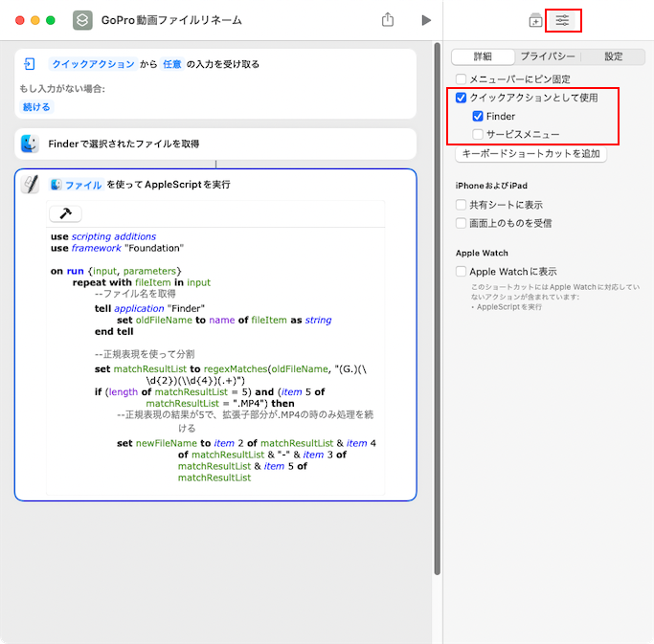The width and height of the screenshot is (654, 644).
Task: Click the AppleScript icon in the action header
Action: [x=31, y=185]
